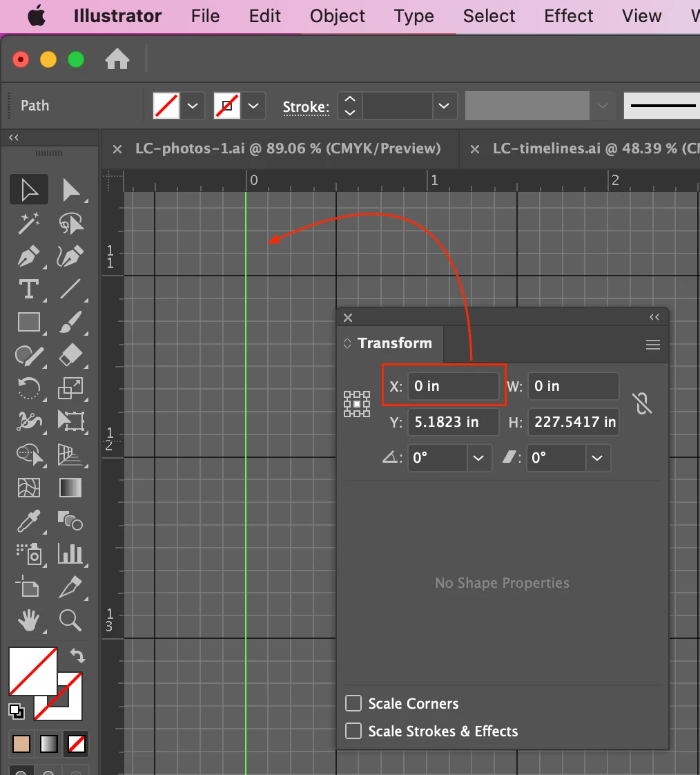Open the Type menu
The width and height of the screenshot is (700, 775).
414,17
